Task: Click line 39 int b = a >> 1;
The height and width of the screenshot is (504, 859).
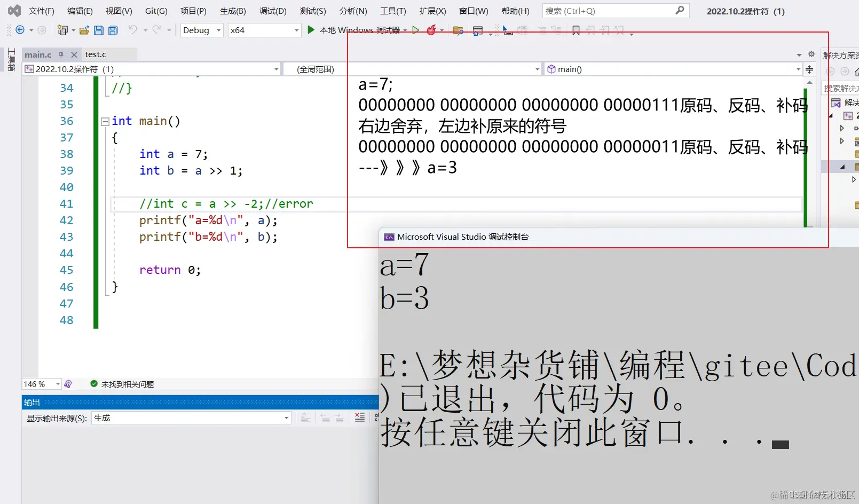Action: tap(191, 171)
